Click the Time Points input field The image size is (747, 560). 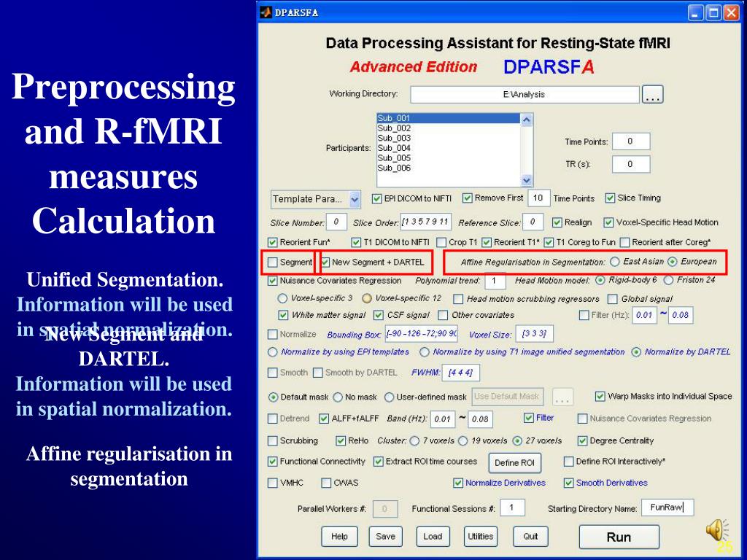(x=631, y=141)
